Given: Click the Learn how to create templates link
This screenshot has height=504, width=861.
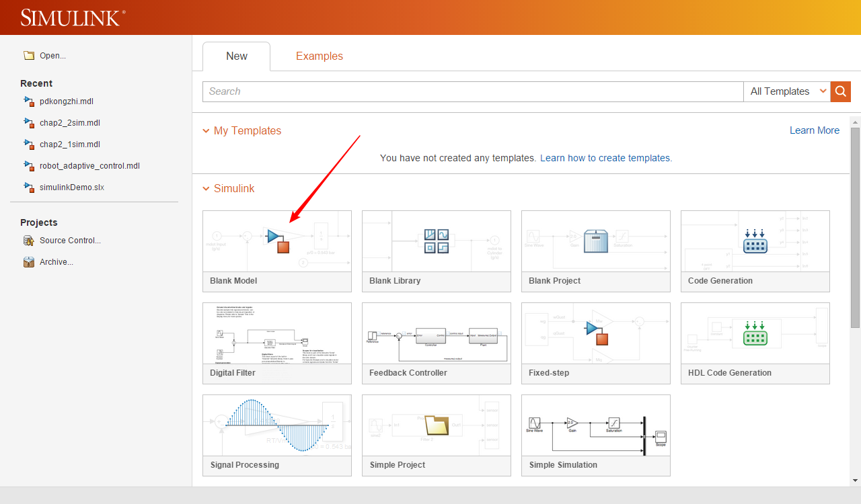Looking at the screenshot, I should (605, 158).
